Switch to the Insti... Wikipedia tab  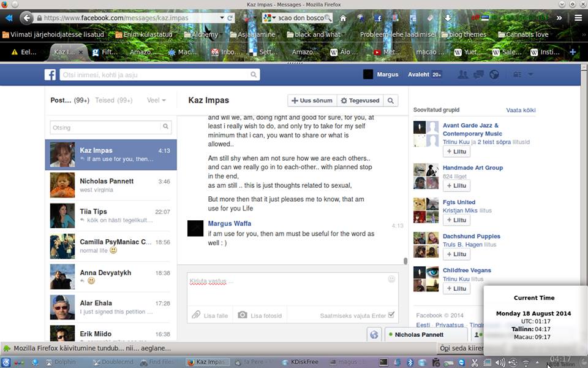tap(546, 52)
